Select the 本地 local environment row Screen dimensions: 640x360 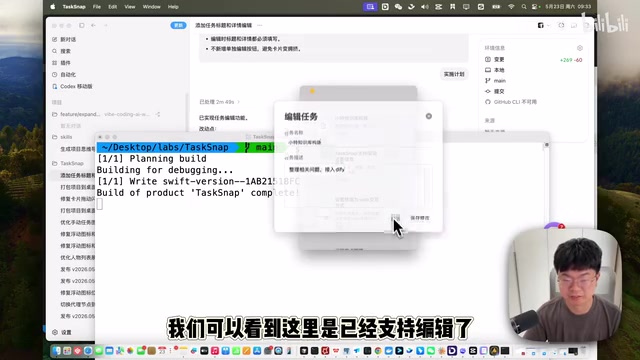pyautogui.click(x=495, y=70)
